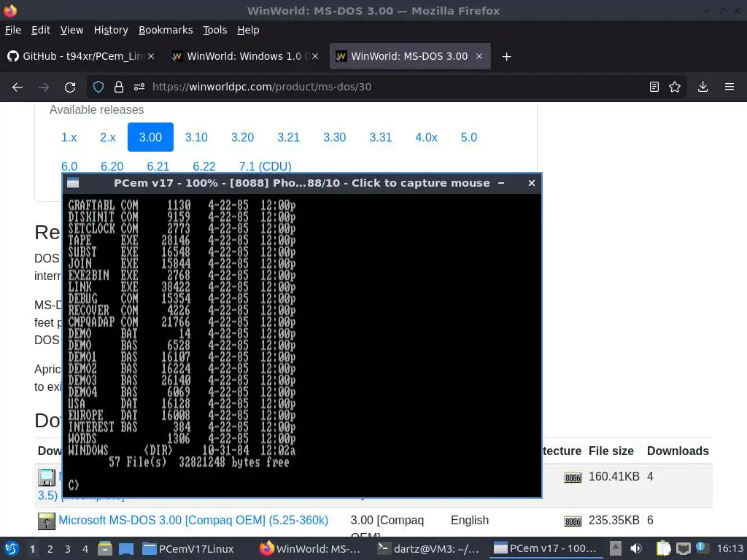Click the PCem title bar to focus it

click(x=301, y=183)
